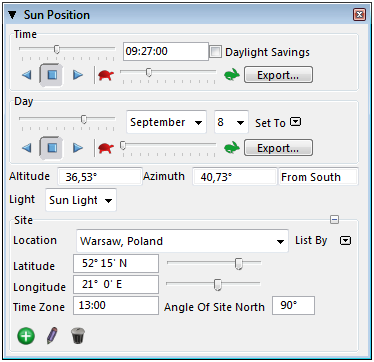
Task: Open the List By menu arrow
Action: (x=345, y=240)
